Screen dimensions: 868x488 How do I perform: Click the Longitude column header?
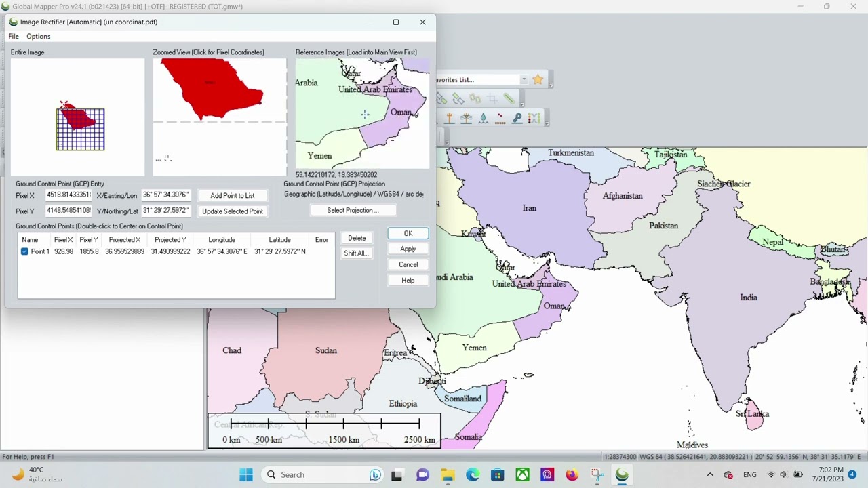222,240
